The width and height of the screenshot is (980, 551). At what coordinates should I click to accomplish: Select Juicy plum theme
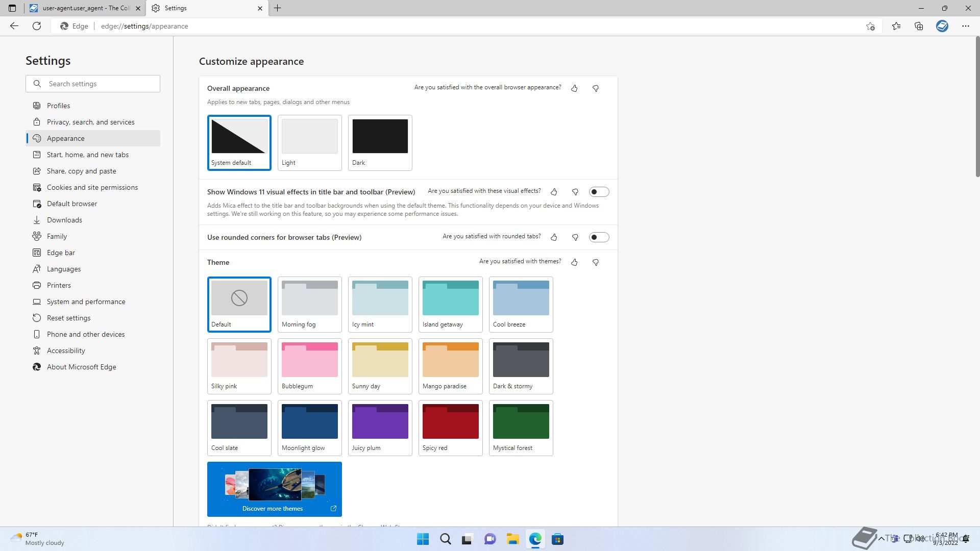[380, 428]
